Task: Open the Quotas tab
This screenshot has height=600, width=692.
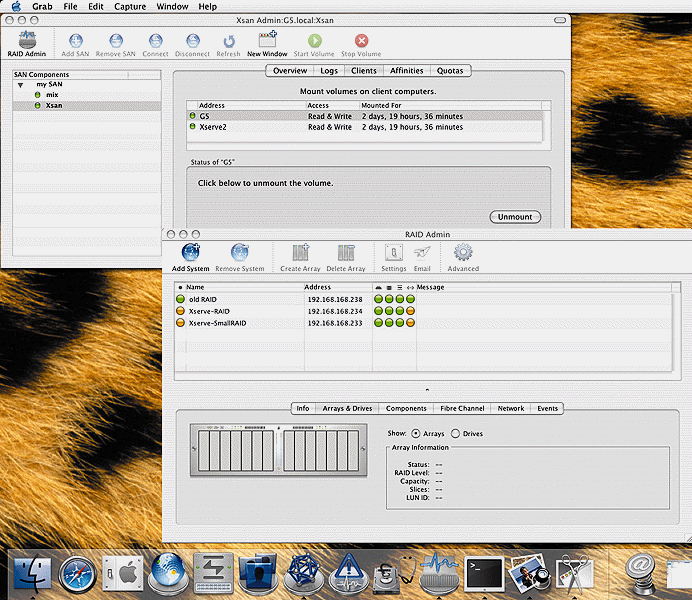Action: click(x=450, y=71)
